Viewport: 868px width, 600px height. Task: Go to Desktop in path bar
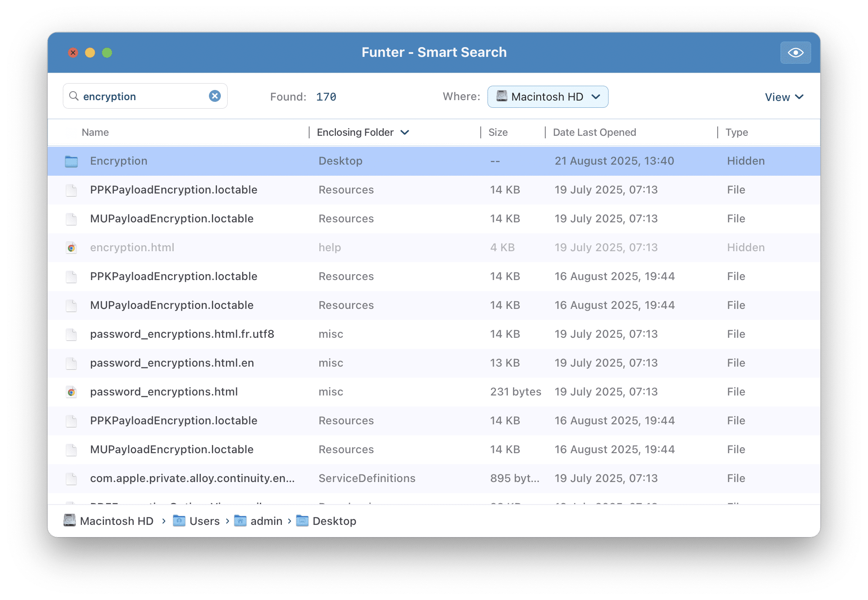pyautogui.click(x=335, y=521)
